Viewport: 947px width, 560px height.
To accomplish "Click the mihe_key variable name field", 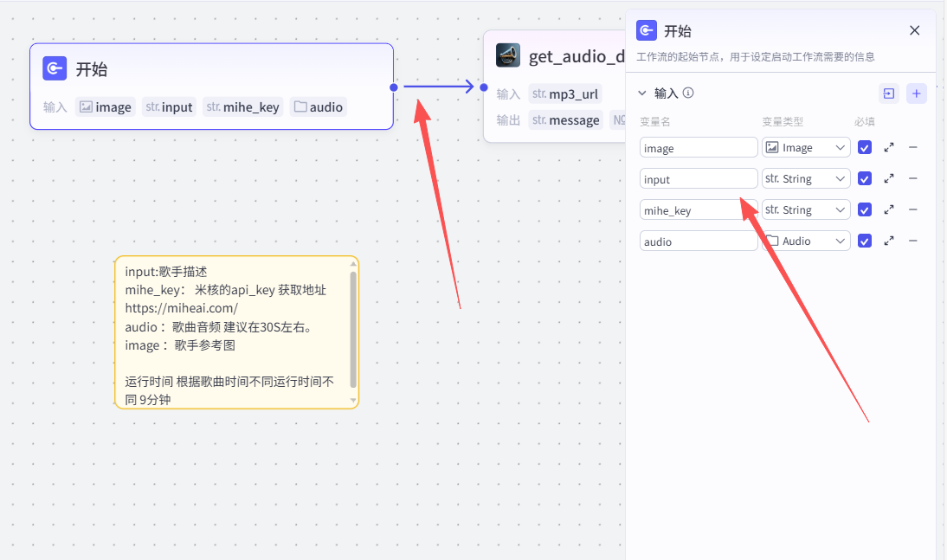I will tap(699, 209).
